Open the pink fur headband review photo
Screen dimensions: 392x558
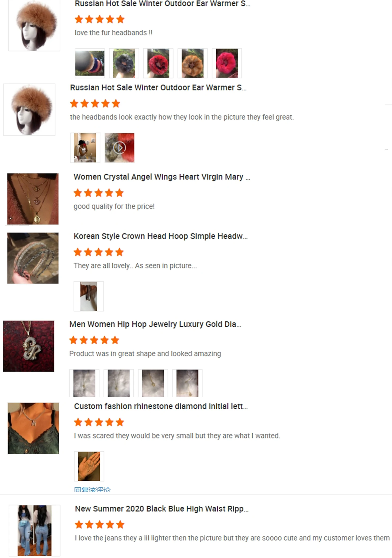pos(227,63)
